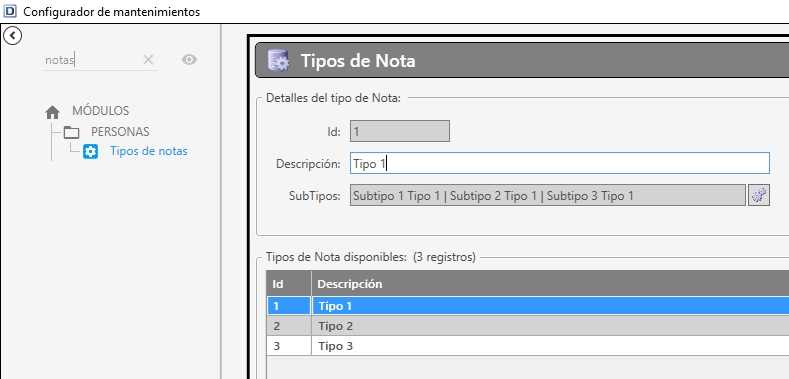The width and height of the screenshot is (789, 379).
Task: Select the Tipo 2 row
Action: point(528,326)
